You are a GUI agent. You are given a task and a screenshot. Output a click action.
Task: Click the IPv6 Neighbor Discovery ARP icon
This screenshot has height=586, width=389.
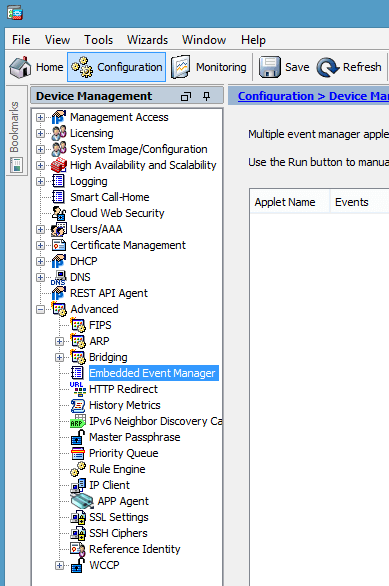(78, 421)
